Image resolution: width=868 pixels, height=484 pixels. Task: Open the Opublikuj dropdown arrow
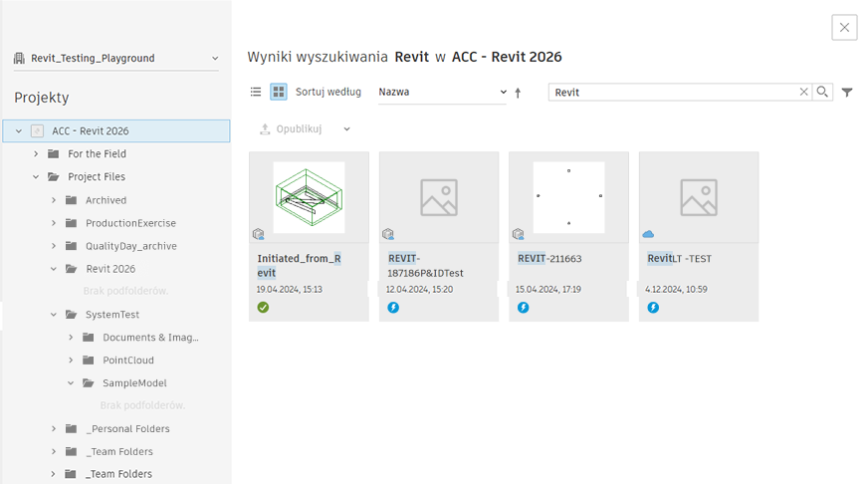click(347, 129)
